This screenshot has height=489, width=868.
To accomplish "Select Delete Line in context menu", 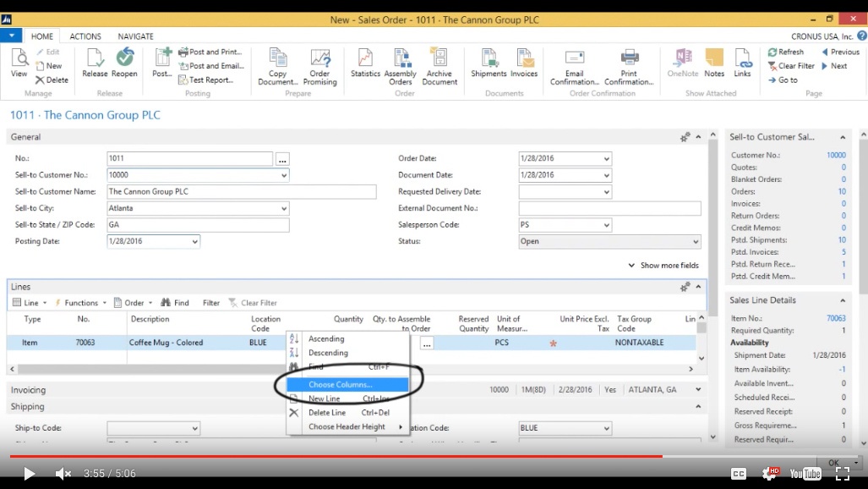I will 347,413.
